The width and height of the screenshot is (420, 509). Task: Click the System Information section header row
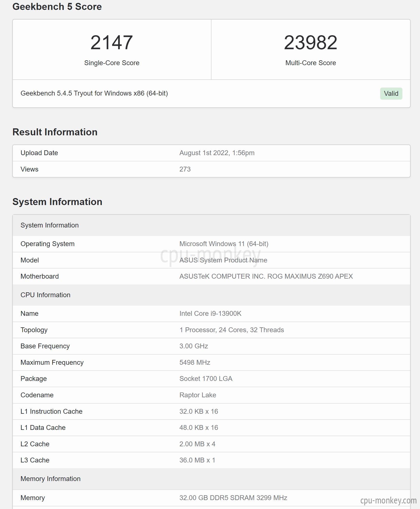211,225
